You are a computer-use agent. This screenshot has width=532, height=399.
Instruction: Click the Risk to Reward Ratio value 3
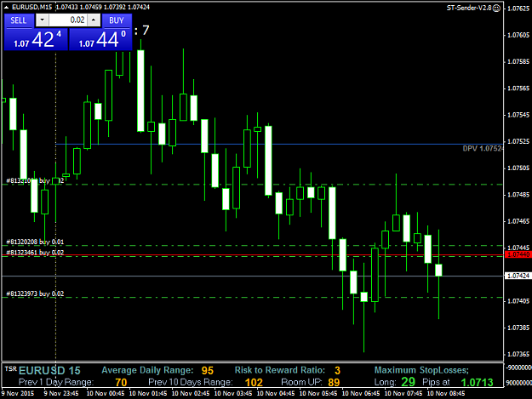337,371
